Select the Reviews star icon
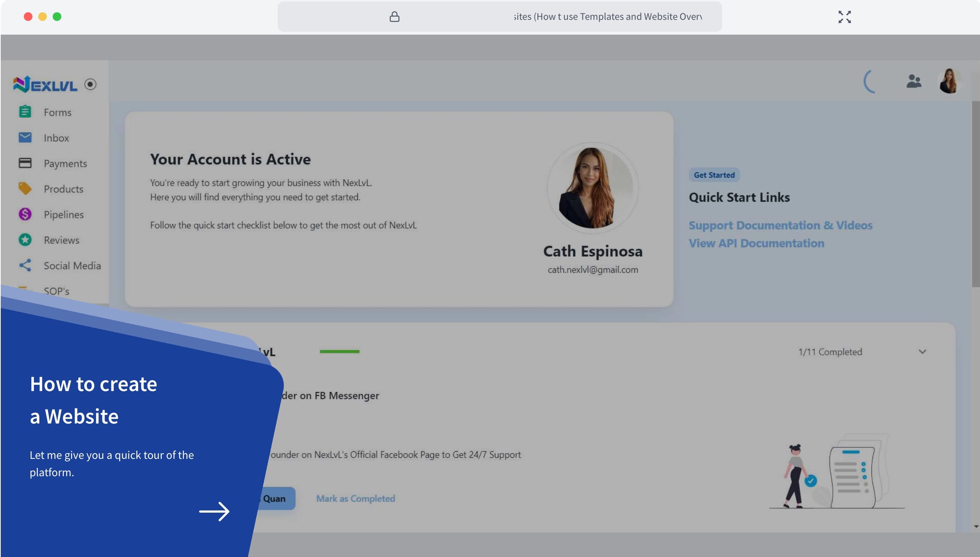Image resolution: width=980 pixels, height=557 pixels. [25, 240]
